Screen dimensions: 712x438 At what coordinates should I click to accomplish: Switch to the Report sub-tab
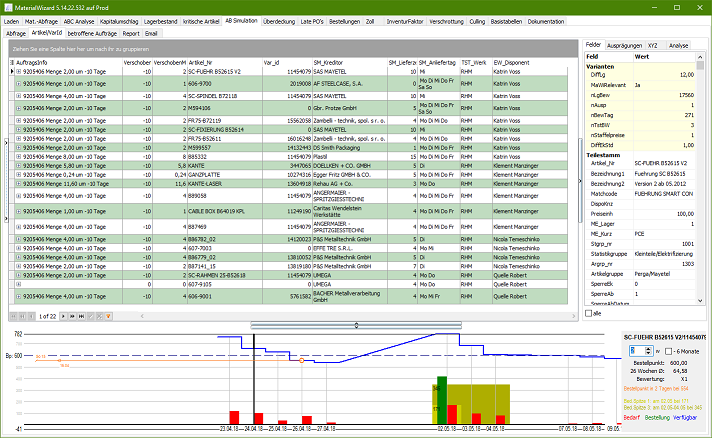pyautogui.click(x=130, y=33)
